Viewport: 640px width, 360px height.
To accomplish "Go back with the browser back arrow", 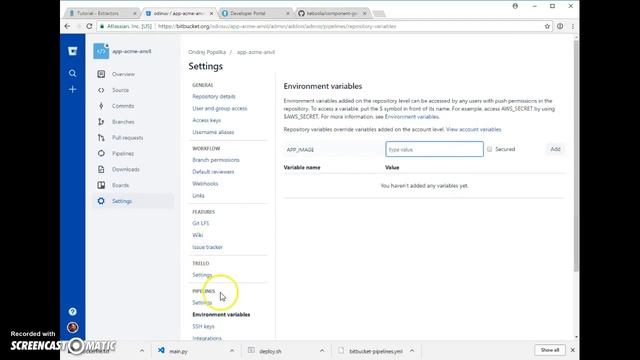I will click(67, 26).
